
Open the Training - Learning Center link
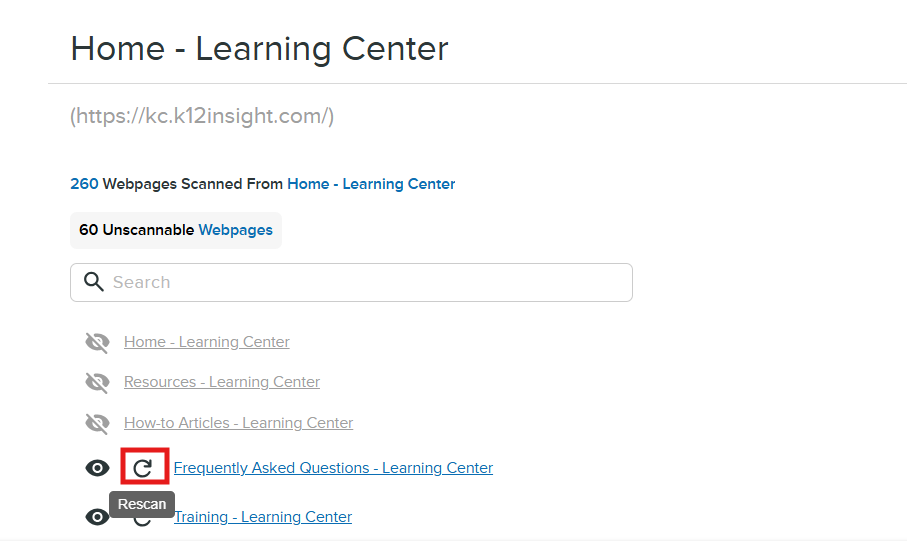(263, 517)
